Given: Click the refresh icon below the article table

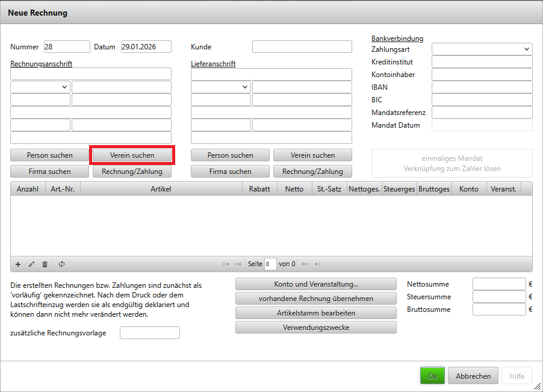Looking at the screenshot, I should [61, 264].
